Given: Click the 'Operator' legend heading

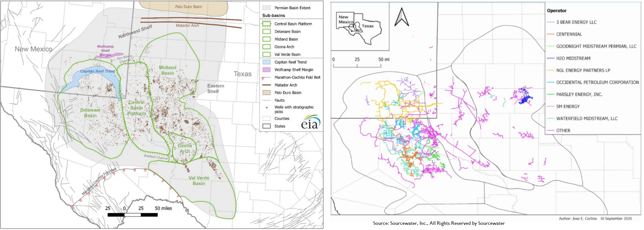Looking at the screenshot, I should [556, 11].
